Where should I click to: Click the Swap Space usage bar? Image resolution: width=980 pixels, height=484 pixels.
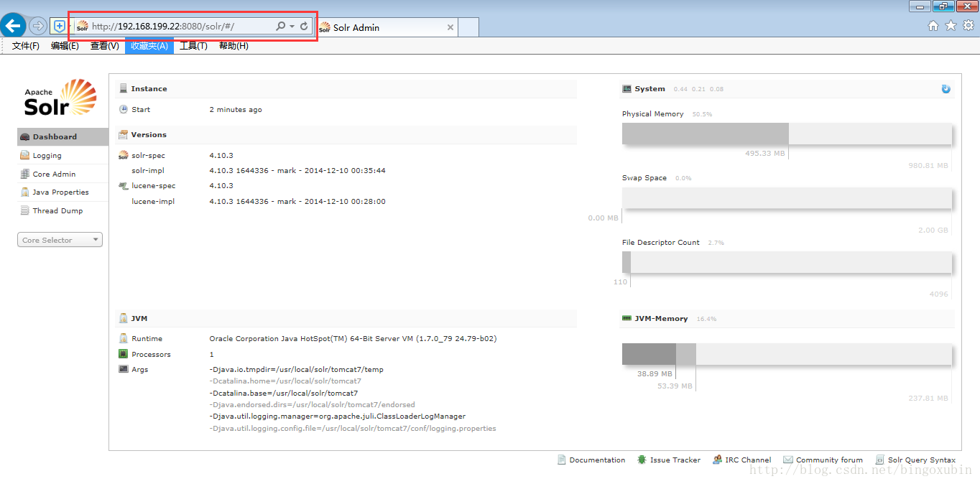pyautogui.click(x=787, y=198)
